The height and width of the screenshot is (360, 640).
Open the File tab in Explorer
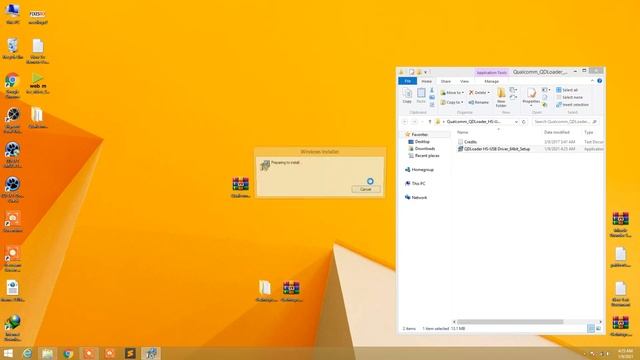[407, 81]
